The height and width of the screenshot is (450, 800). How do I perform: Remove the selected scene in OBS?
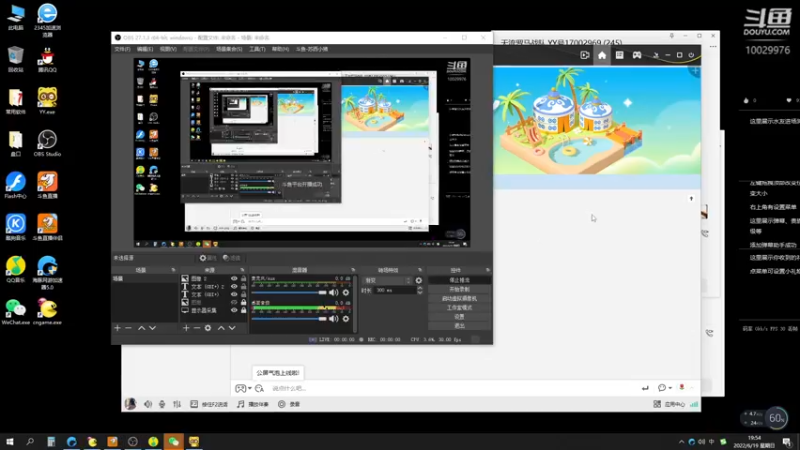point(129,328)
